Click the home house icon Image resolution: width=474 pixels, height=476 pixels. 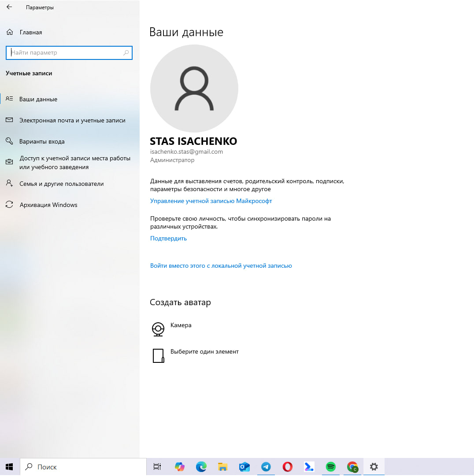(x=10, y=32)
